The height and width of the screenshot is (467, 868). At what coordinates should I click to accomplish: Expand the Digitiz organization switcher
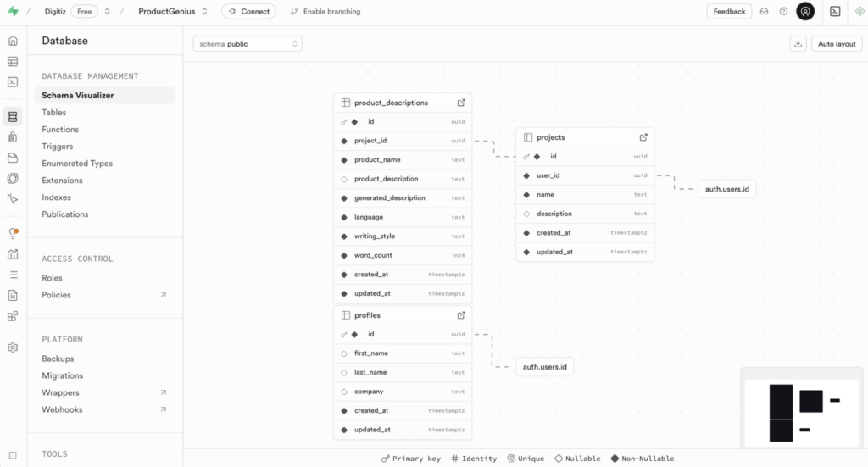click(x=108, y=11)
